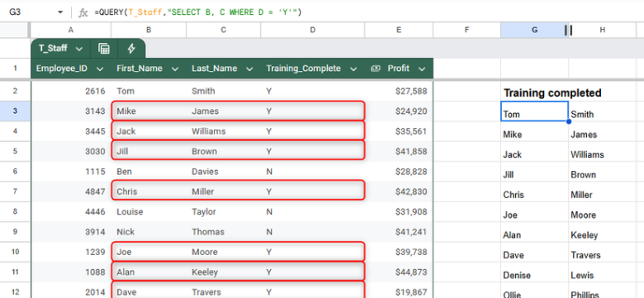Open the First_Name column filter dropdown

point(175,69)
